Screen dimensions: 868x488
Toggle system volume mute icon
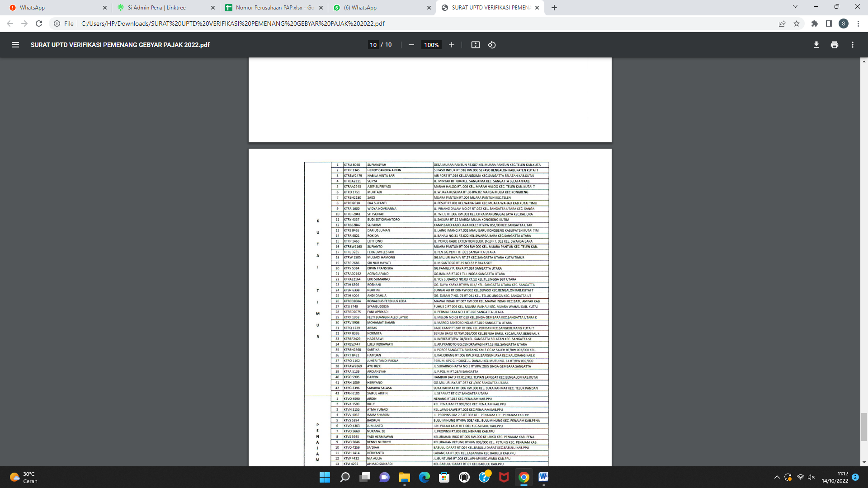pyautogui.click(x=811, y=477)
